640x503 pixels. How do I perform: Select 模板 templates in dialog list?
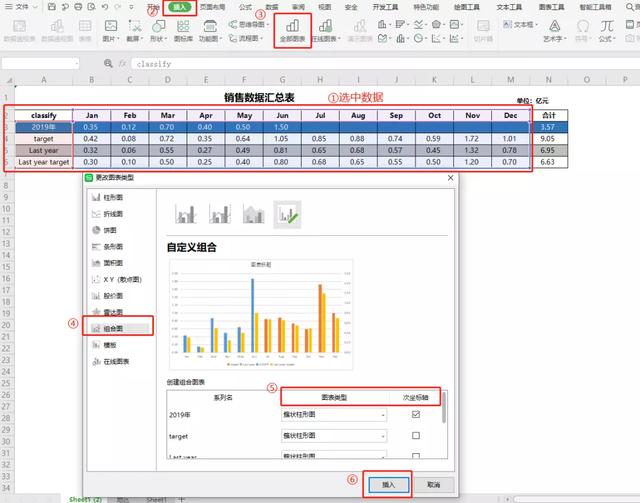[x=104, y=345]
